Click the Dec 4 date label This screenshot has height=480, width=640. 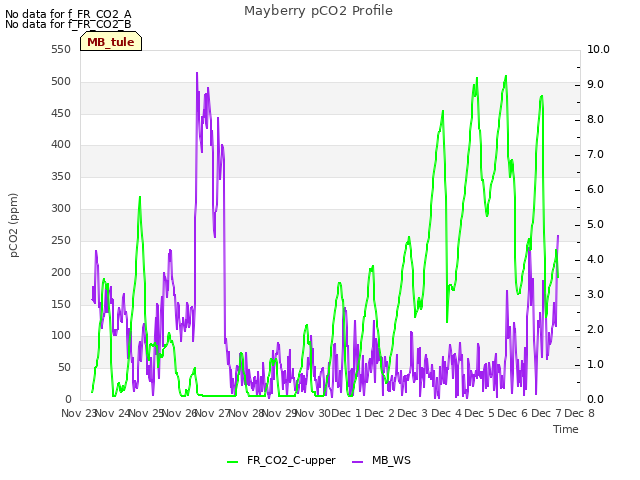pos(447,413)
